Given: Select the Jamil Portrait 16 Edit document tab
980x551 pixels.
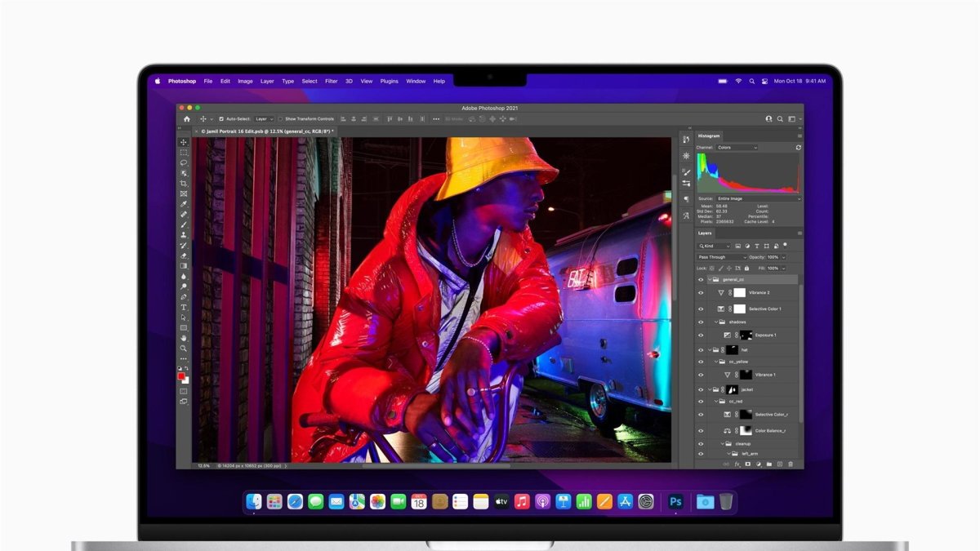Looking at the screenshot, I should (261, 131).
